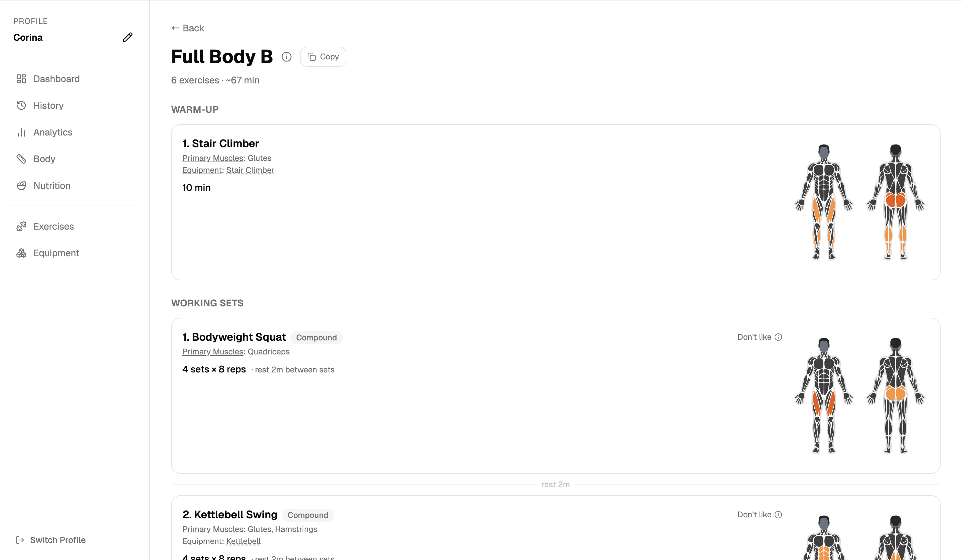
Task: Open Kettlebell equipment link
Action: point(243,541)
